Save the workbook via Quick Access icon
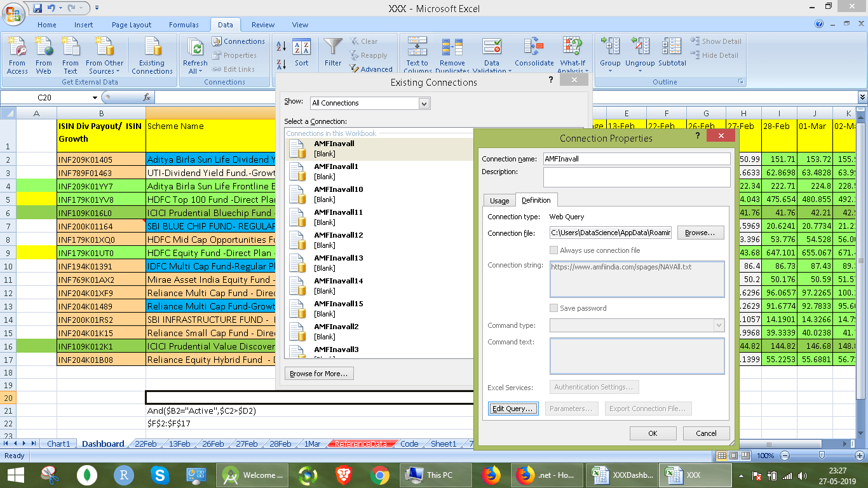The width and height of the screenshot is (868, 488). pyautogui.click(x=37, y=8)
